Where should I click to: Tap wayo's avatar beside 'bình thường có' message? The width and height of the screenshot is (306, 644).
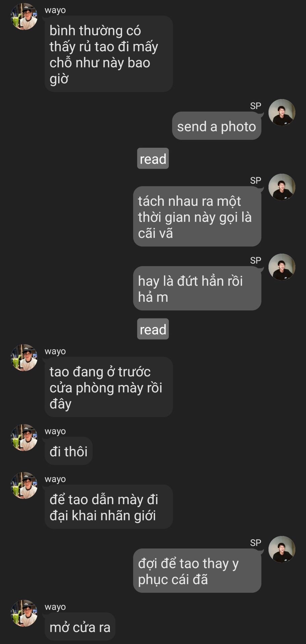pos(24,16)
